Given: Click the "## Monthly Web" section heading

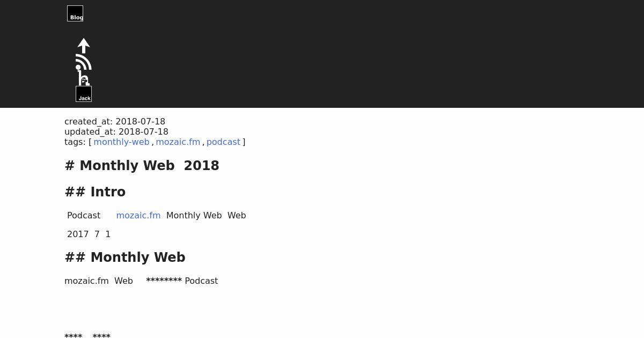Looking at the screenshot, I should pyautogui.click(x=125, y=257).
